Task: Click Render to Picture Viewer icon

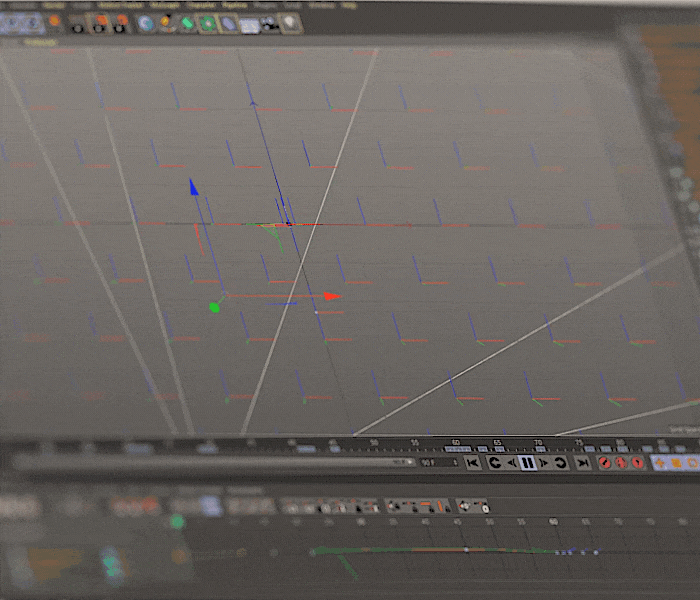Action: pos(100,25)
